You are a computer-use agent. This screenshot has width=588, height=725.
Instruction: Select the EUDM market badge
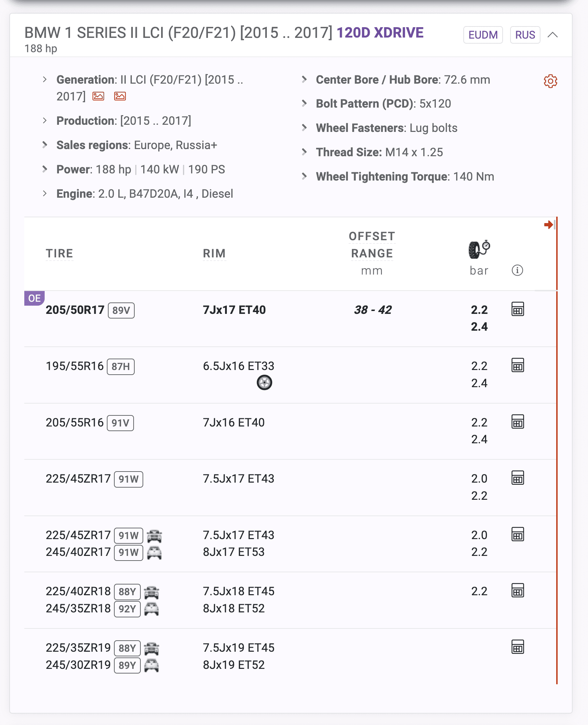coord(483,35)
